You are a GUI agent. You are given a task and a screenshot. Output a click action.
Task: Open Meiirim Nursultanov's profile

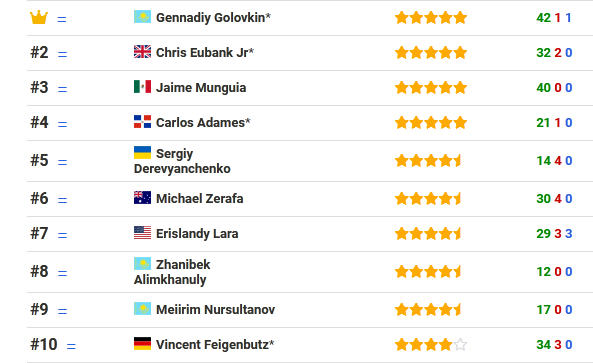pos(215,310)
